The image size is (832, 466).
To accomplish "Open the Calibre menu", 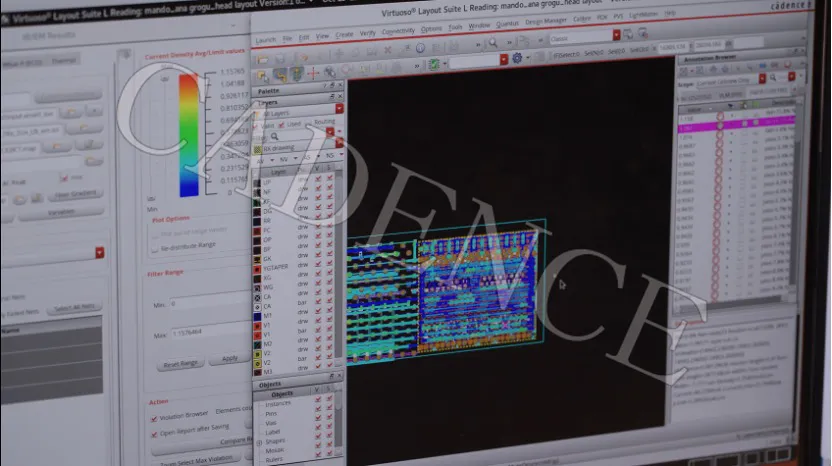I will (582, 19).
